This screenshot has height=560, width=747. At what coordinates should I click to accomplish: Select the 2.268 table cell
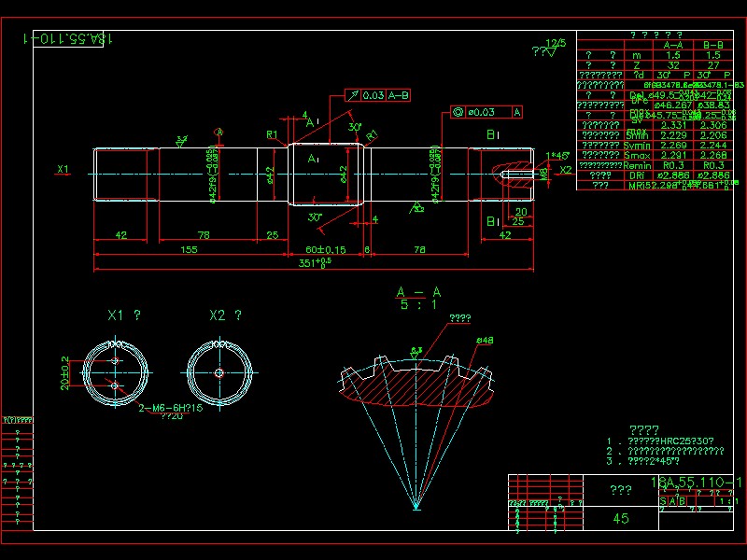click(713, 155)
